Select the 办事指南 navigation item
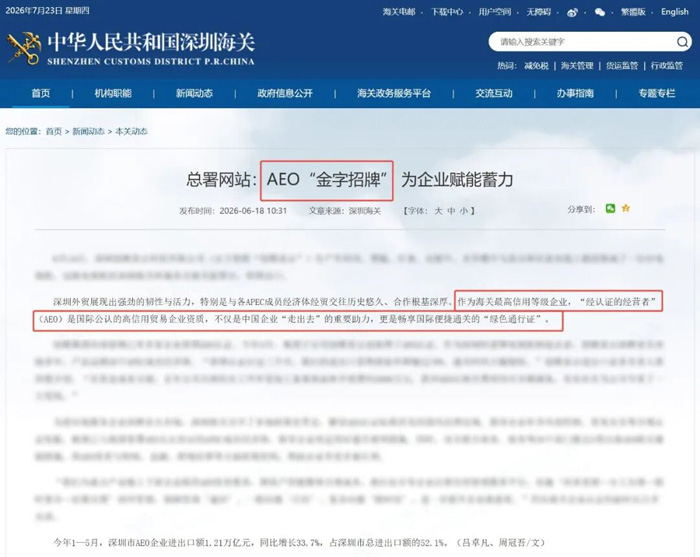This screenshot has width=700, height=557. point(575,93)
